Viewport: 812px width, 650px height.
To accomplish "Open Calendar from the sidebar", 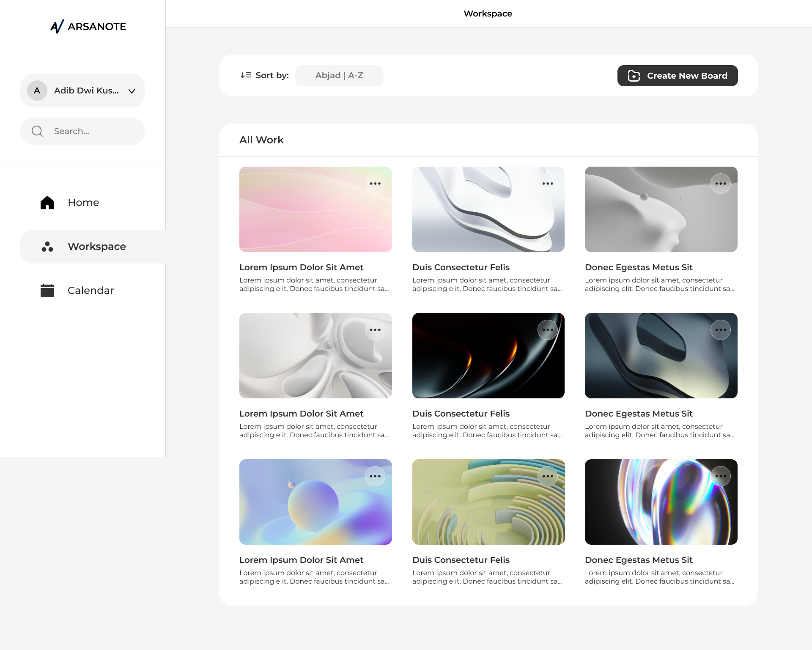I will (91, 291).
